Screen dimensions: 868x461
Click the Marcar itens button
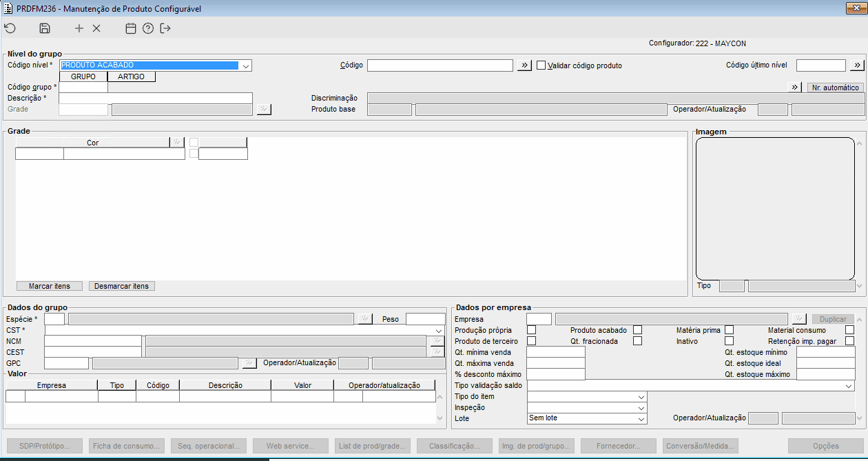pyautogui.click(x=49, y=286)
